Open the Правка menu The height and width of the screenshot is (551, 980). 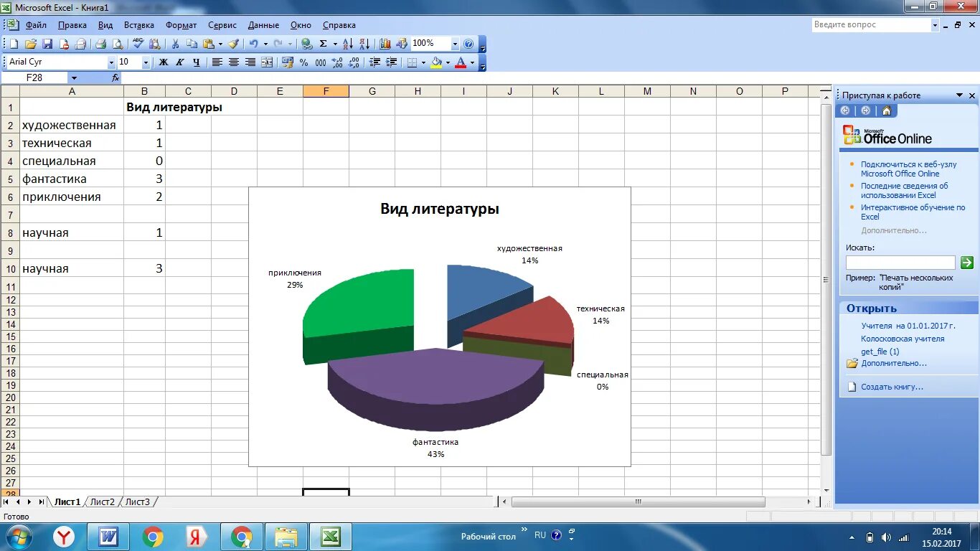(72, 25)
